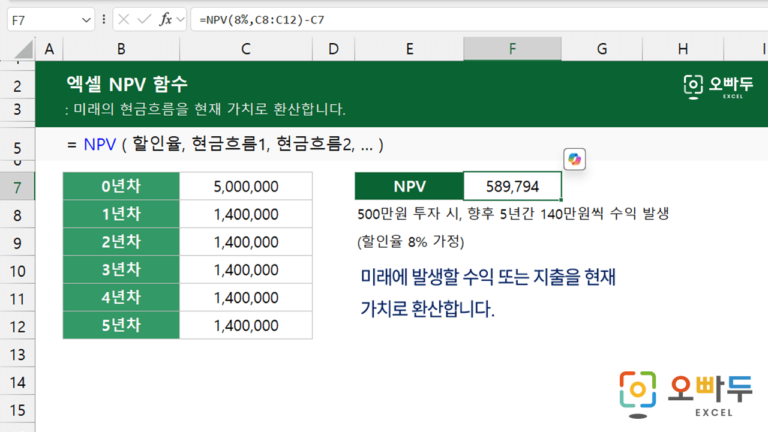Click the text '(할인율 8% 가정)'
This screenshot has height=432, width=768.
410,241
